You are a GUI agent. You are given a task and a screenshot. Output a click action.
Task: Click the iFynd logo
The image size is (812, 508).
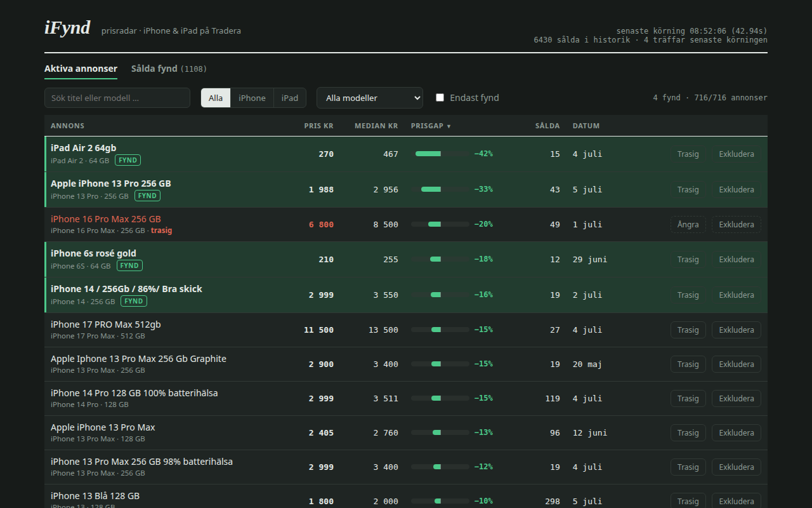(x=67, y=28)
